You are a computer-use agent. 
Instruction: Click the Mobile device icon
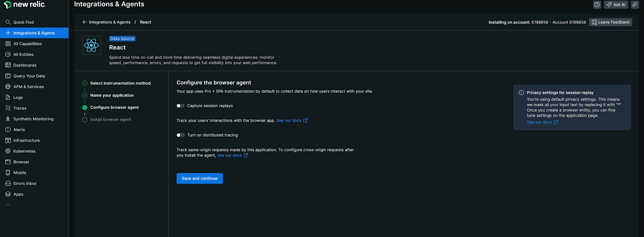(8, 173)
